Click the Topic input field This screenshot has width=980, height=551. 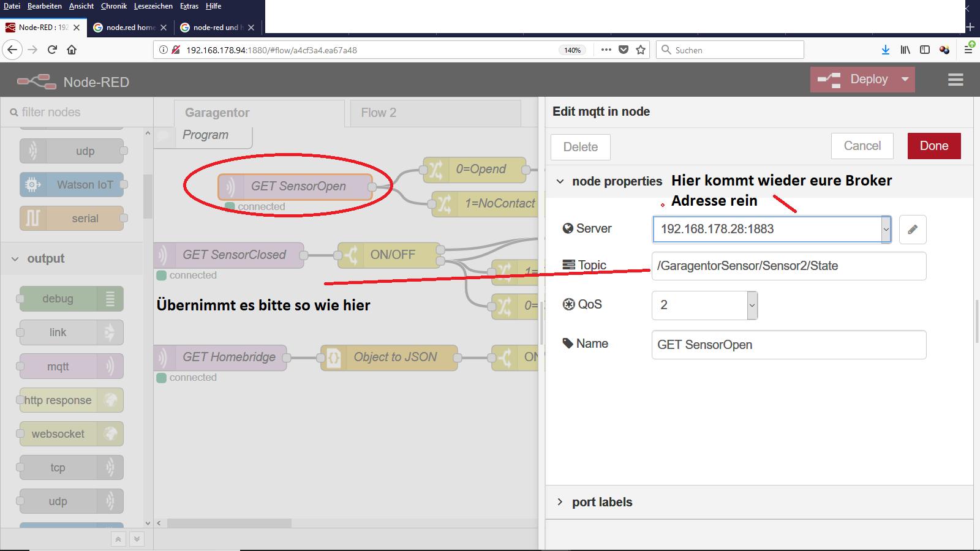click(x=788, y=266)
